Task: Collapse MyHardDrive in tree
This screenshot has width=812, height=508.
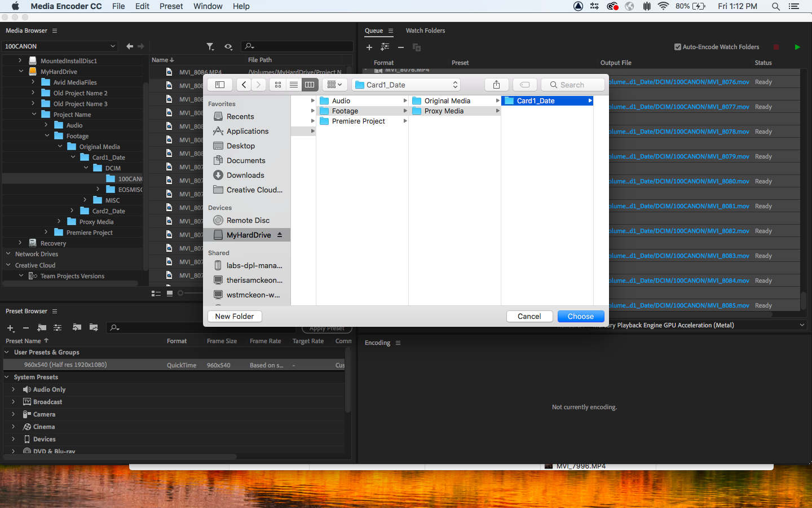Action: click(21, 71)
